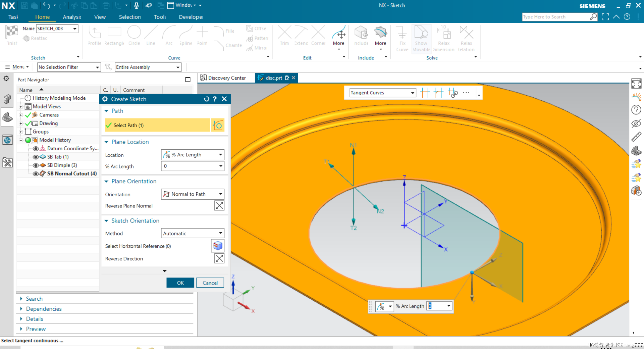Toggle visibility of SB Tab (1)
This screenshot has width=644, height=349.
(x=36, y=157)
